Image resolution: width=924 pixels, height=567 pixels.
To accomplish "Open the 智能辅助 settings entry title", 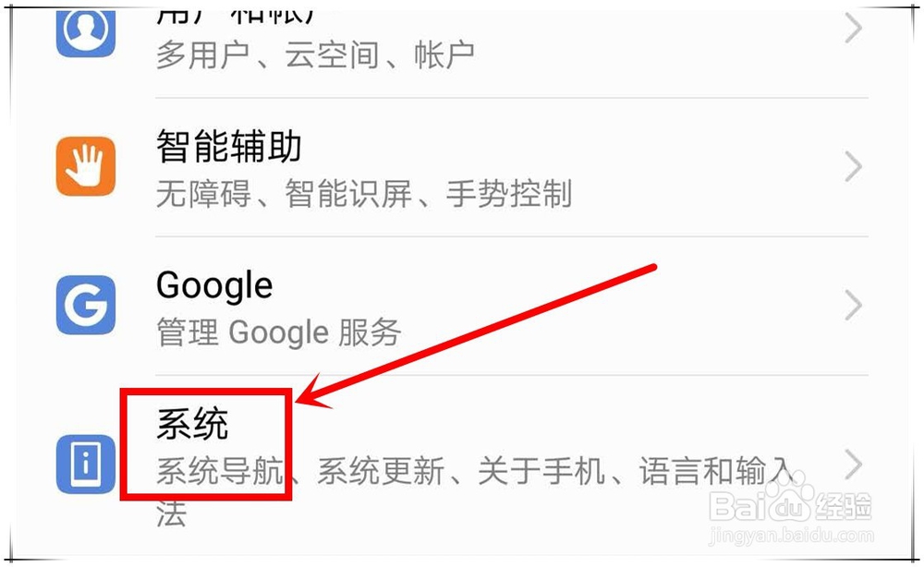I will (x=228, y=146).
